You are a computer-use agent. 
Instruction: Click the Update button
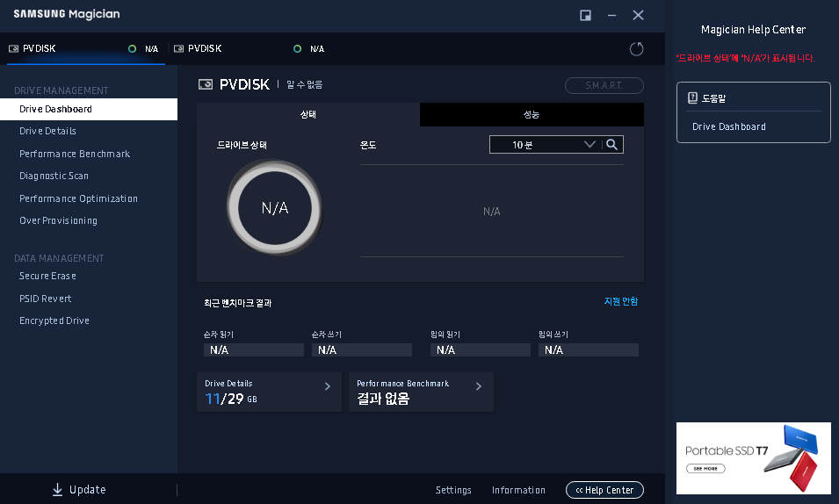(79, 490)
